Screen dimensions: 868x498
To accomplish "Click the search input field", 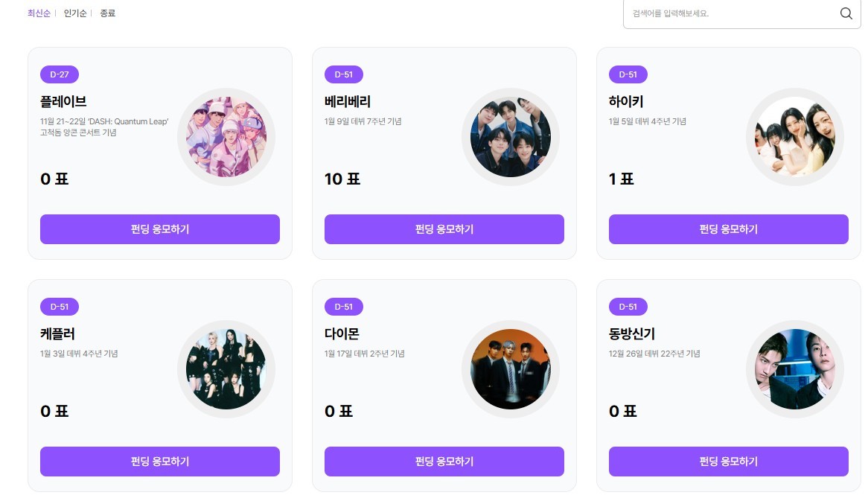I will (x=730, y=13).
